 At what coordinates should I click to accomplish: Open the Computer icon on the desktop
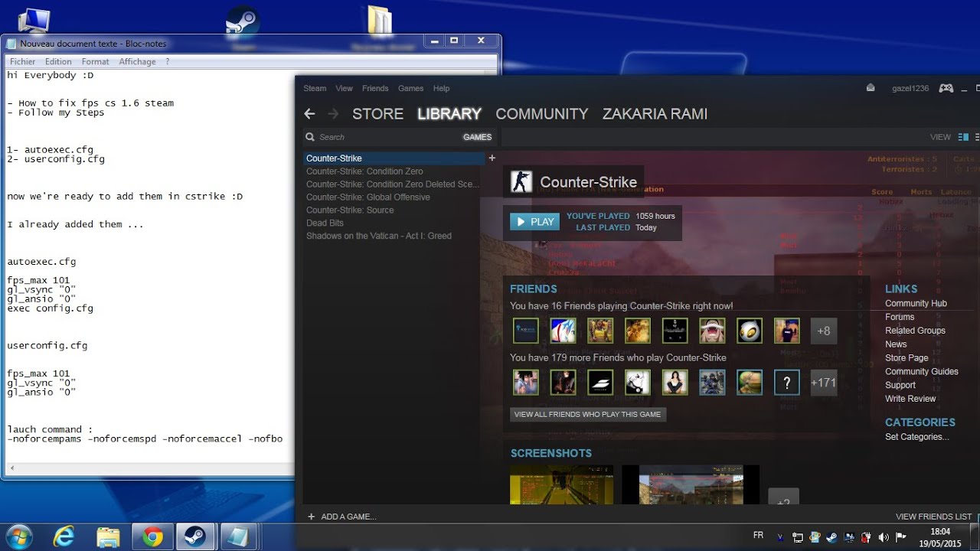point(32,21)
